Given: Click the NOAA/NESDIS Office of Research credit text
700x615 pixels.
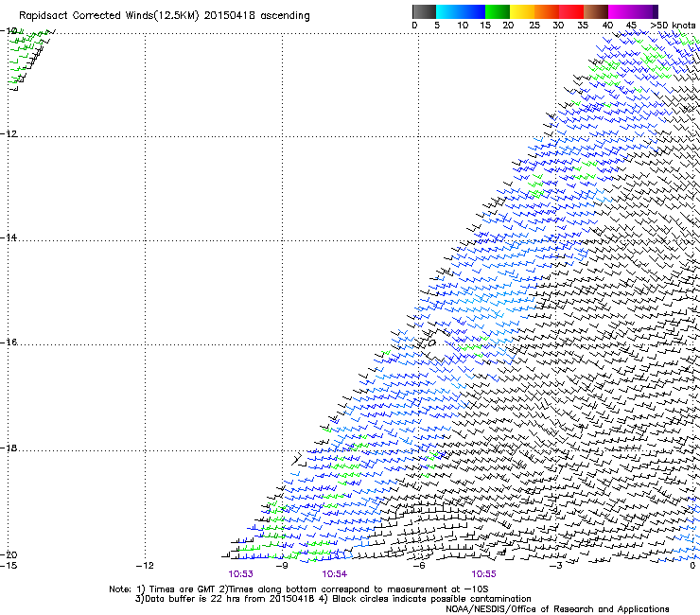Looking at the screenshot, I should [x=557, y=609].
